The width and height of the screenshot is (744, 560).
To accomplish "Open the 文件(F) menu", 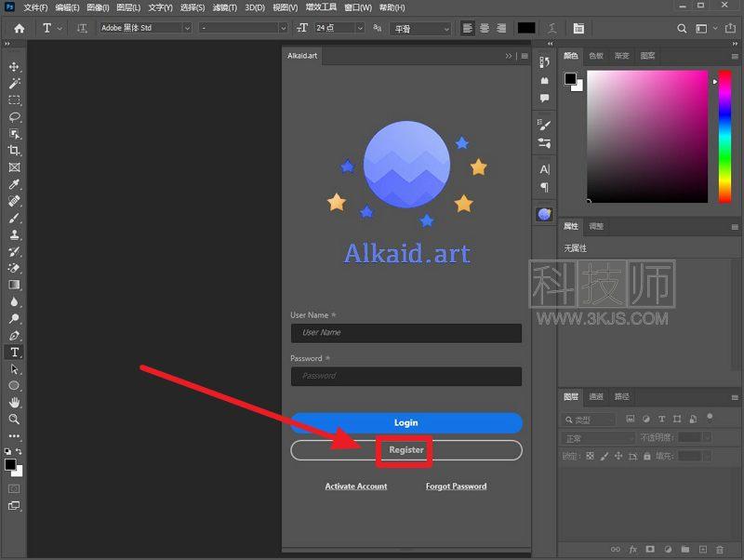I will coord(35,7).
